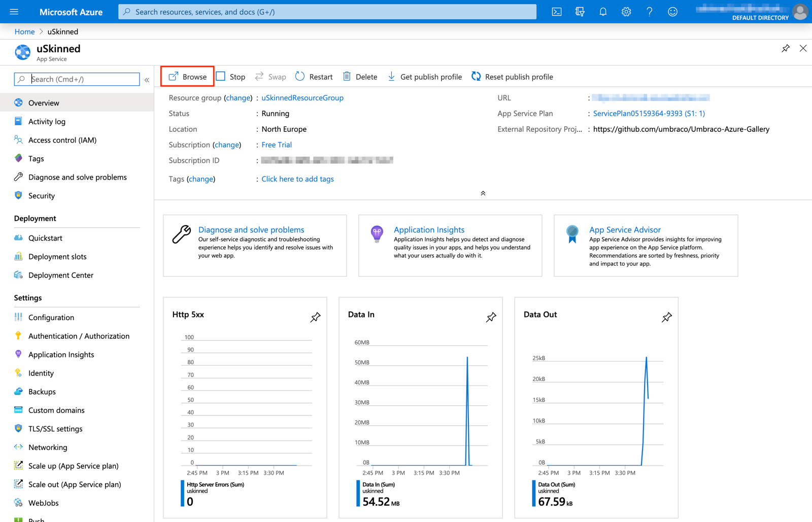The height and width of the screenshot is (522, 812).
Task: Click the Browse button
Action: tap(188, 77)
